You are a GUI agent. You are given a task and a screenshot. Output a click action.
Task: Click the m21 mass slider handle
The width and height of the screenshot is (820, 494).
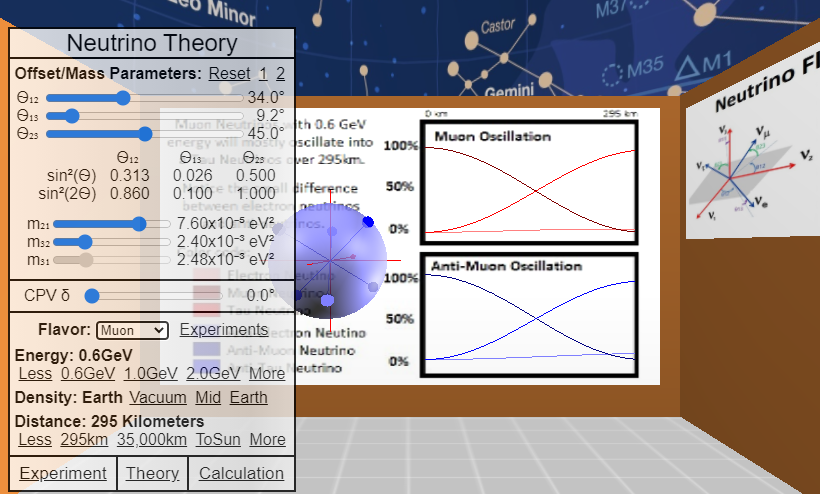click(x=139, y=224)
